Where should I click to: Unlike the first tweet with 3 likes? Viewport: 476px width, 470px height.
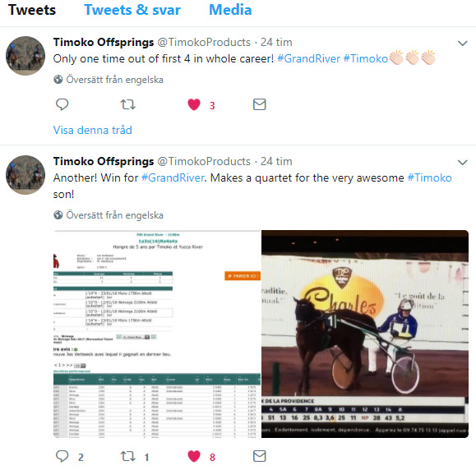194,104
